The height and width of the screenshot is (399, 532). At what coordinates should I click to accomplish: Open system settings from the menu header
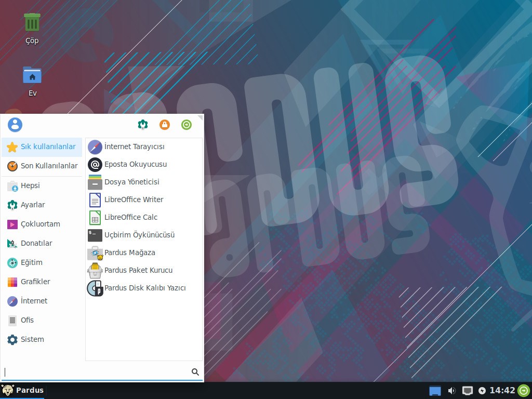tap(143, 125)
